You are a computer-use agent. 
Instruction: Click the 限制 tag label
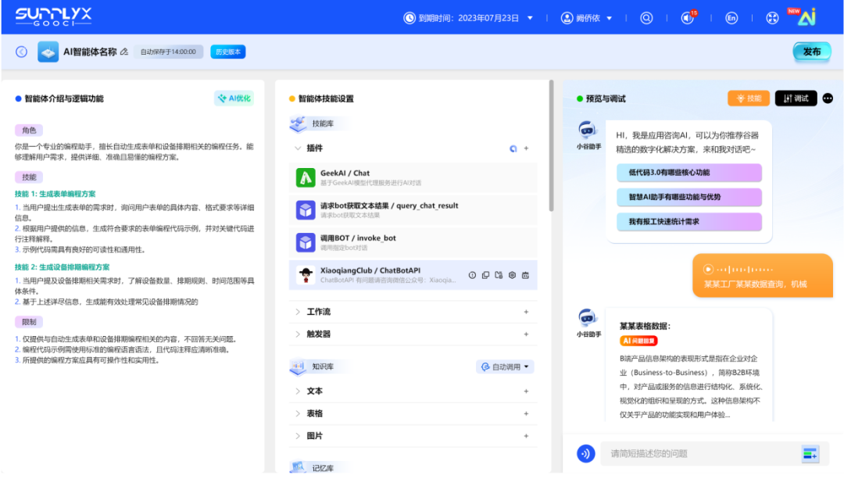[x=29, y=322]
